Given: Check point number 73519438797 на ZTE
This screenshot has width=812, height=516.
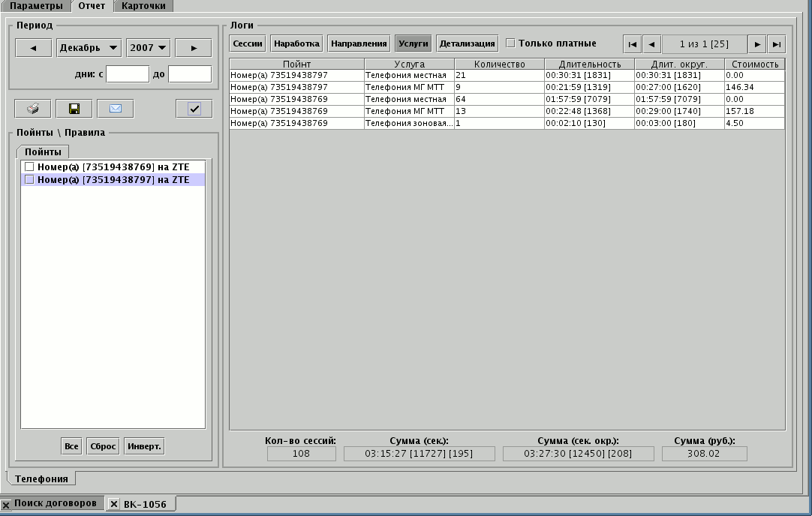Looking at the screenshot, I should click(30, 180).
